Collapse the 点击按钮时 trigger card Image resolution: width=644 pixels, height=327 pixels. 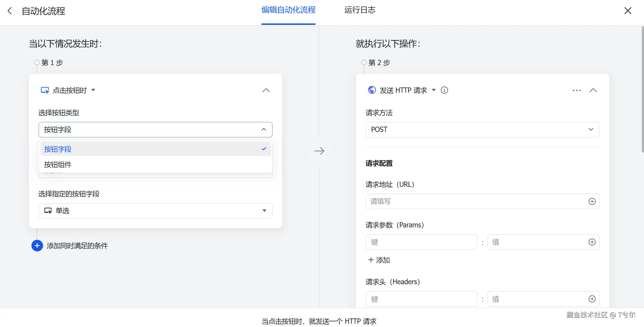(x=266, y=91)
